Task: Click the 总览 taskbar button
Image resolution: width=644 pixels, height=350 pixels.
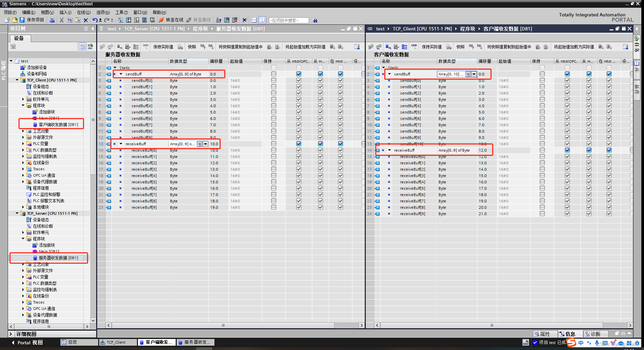Action: (78, 342)
